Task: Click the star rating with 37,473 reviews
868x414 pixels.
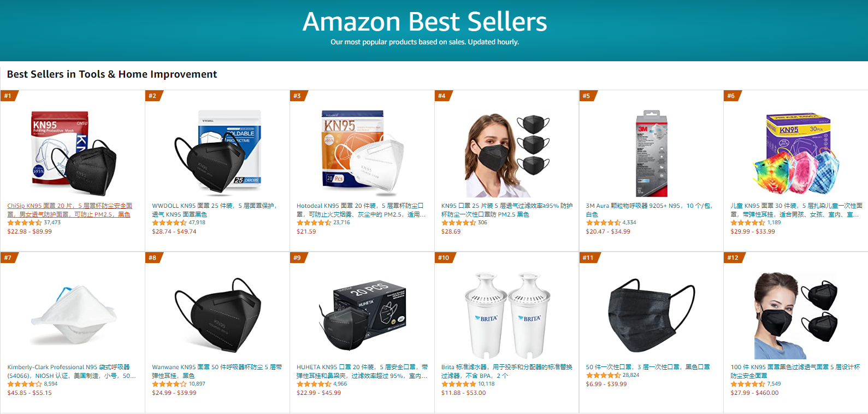Action: click(x=25, y=223)
